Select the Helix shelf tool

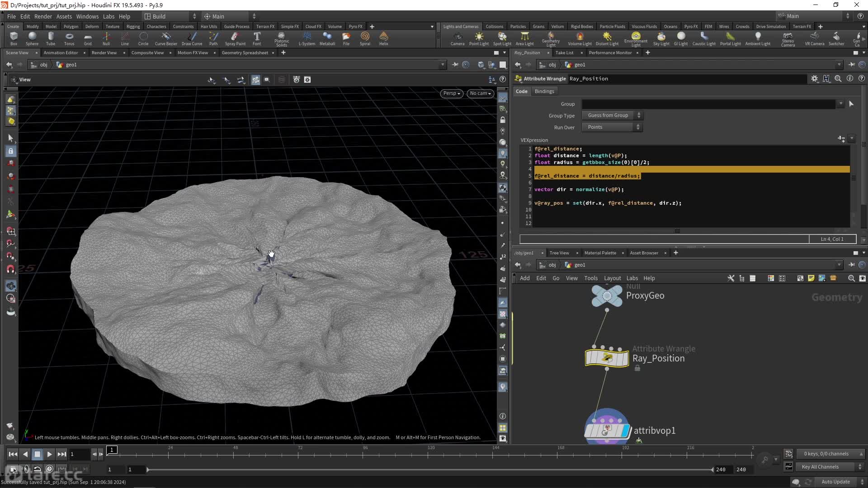[x=384, y=39]
